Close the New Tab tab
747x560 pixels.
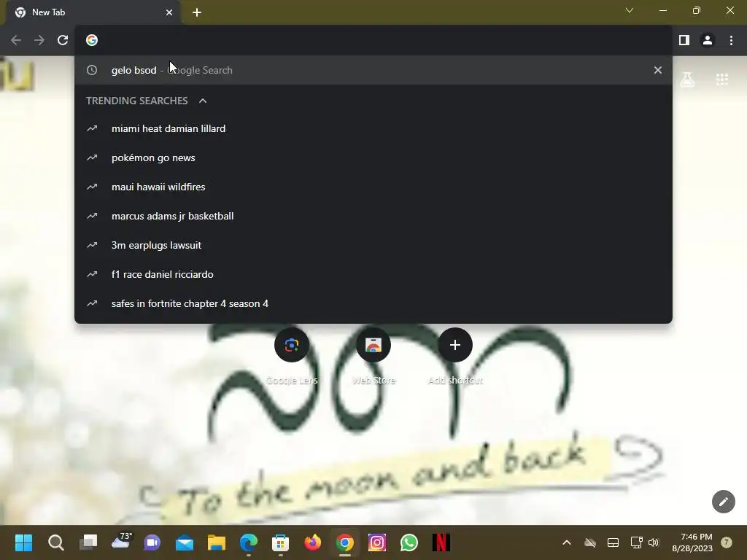pos(169,12)
